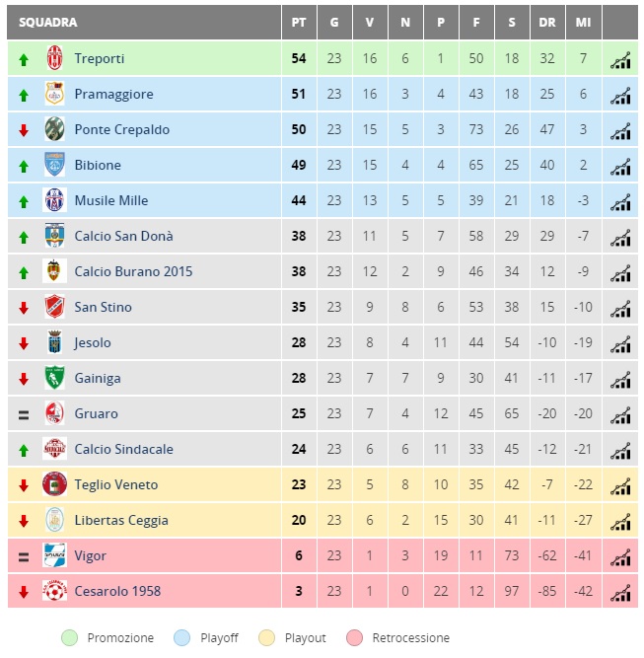This screenshot has width=644, height=658.
Task: Open the Libertas Ceggia team link
Action: (x=121, y=520)
